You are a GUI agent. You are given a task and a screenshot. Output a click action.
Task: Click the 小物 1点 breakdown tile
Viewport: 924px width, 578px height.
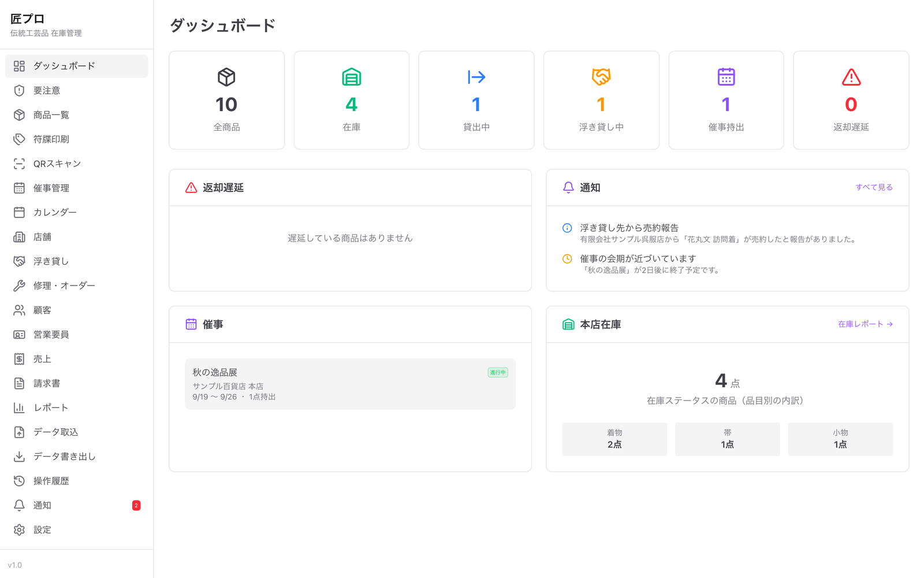(x=840, y=439)
